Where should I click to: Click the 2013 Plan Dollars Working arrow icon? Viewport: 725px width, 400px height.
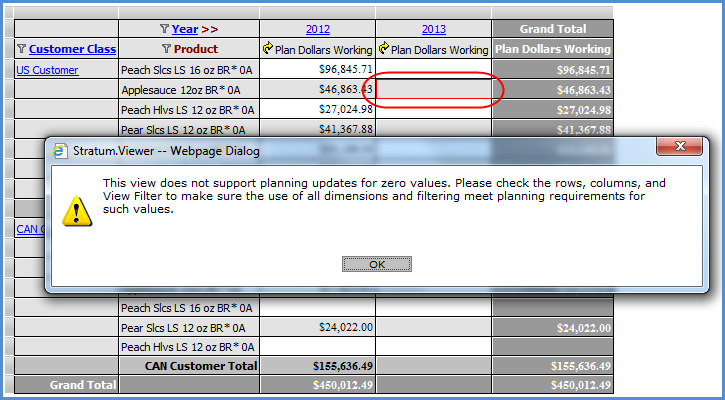point(384,49)
